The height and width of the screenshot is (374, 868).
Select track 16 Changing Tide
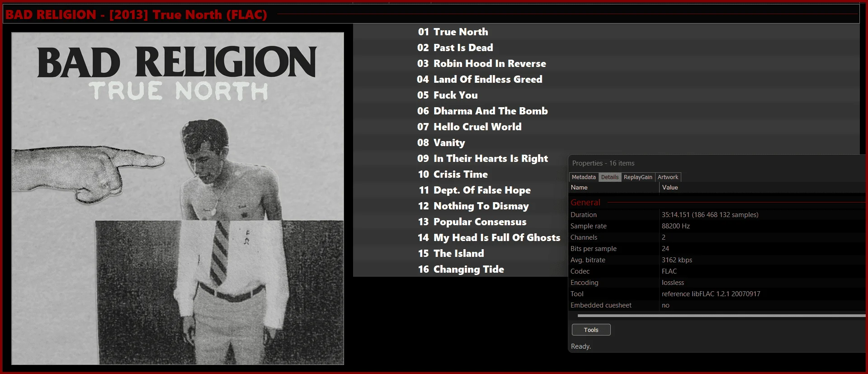461,270
